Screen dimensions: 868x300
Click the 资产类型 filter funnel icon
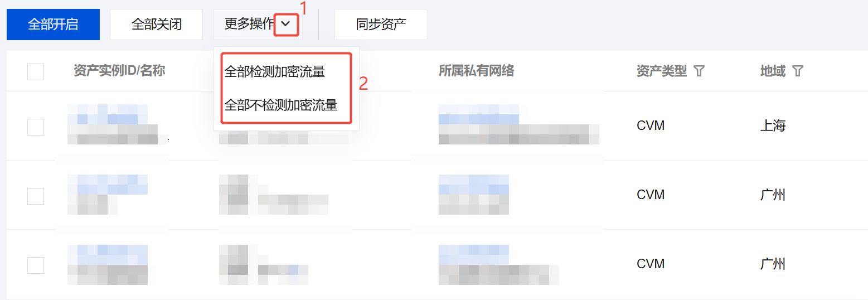point(699,71)
